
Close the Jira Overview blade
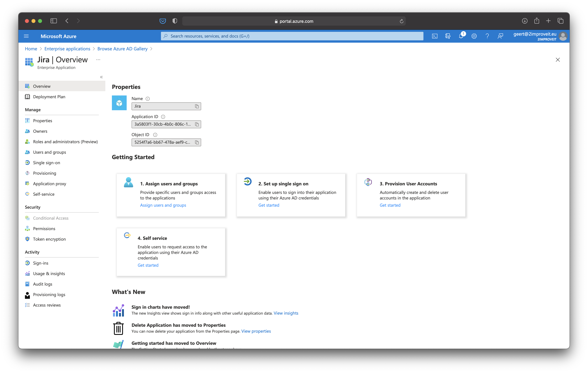(x=557, y=60)
